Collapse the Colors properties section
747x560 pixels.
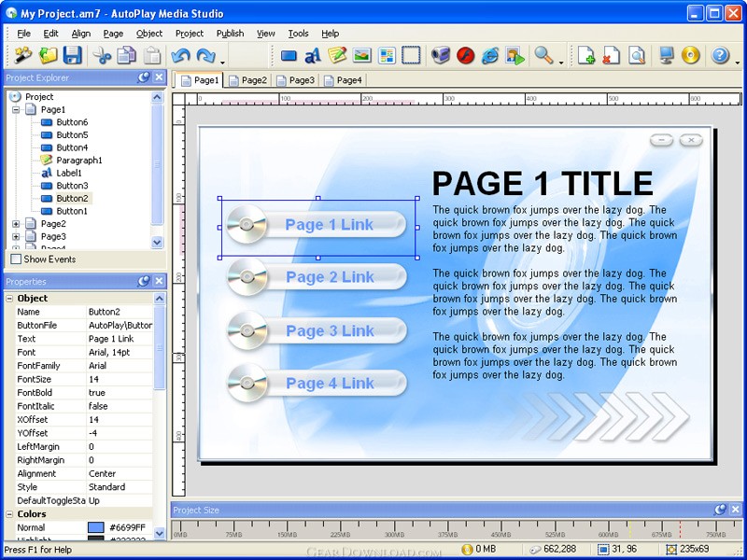[9, 514]
